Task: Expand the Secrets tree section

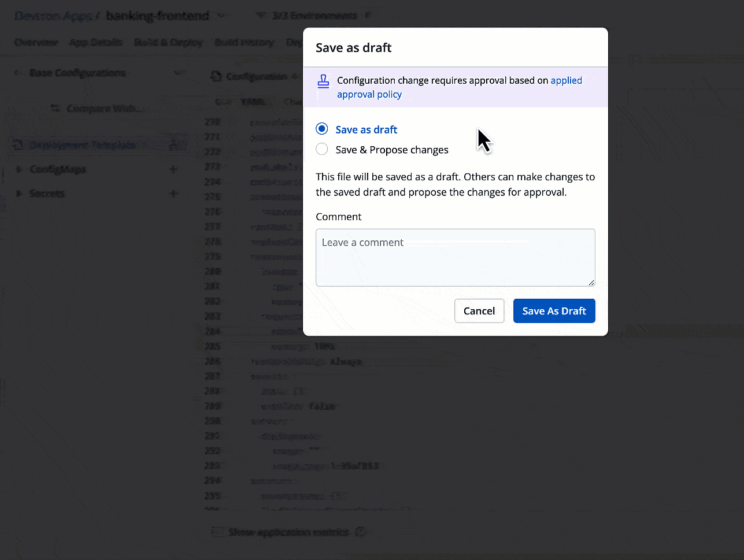Action: [18, 194]
